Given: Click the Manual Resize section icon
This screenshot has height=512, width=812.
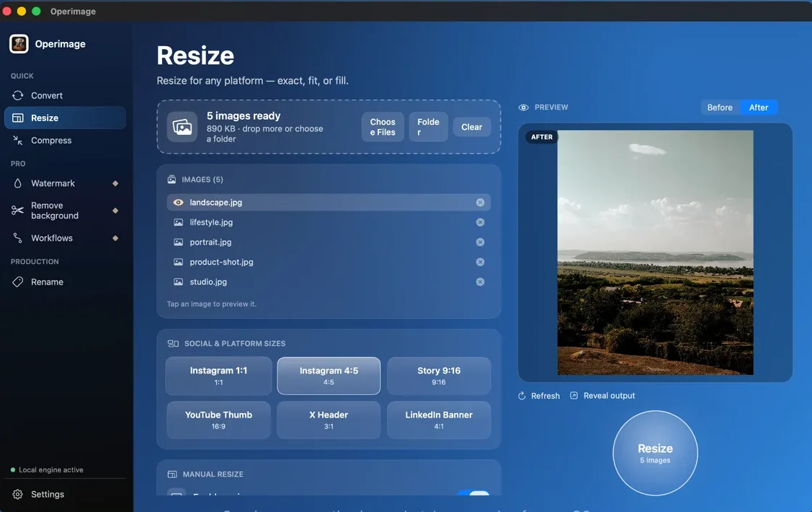Looking at the screenshot, I should coord(172,475).
